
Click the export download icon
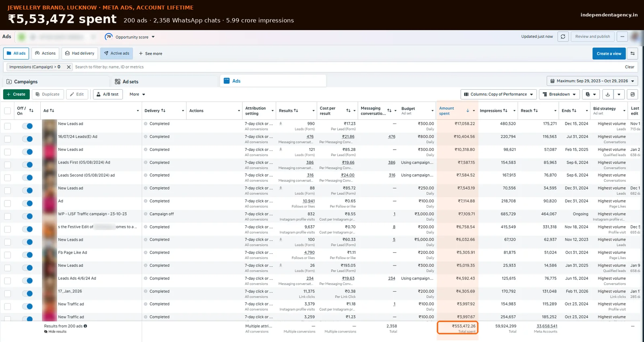click(608, 94)
